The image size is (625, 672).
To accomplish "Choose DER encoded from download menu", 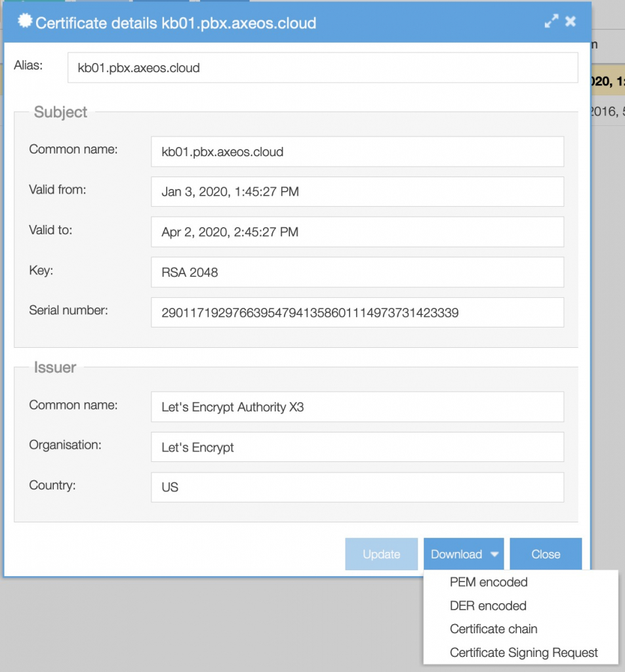I will coord(488,606).
